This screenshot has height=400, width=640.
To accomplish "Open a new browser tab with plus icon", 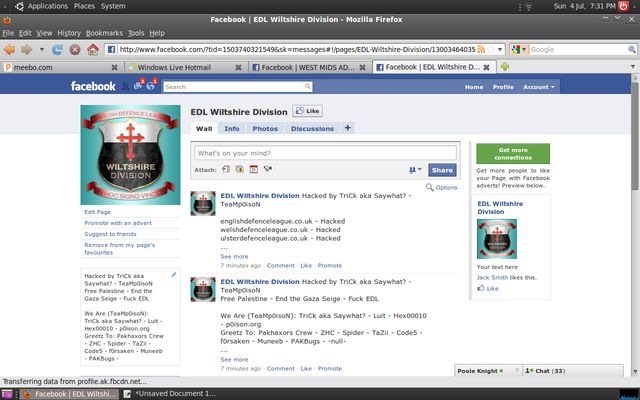I will (505, 67).
